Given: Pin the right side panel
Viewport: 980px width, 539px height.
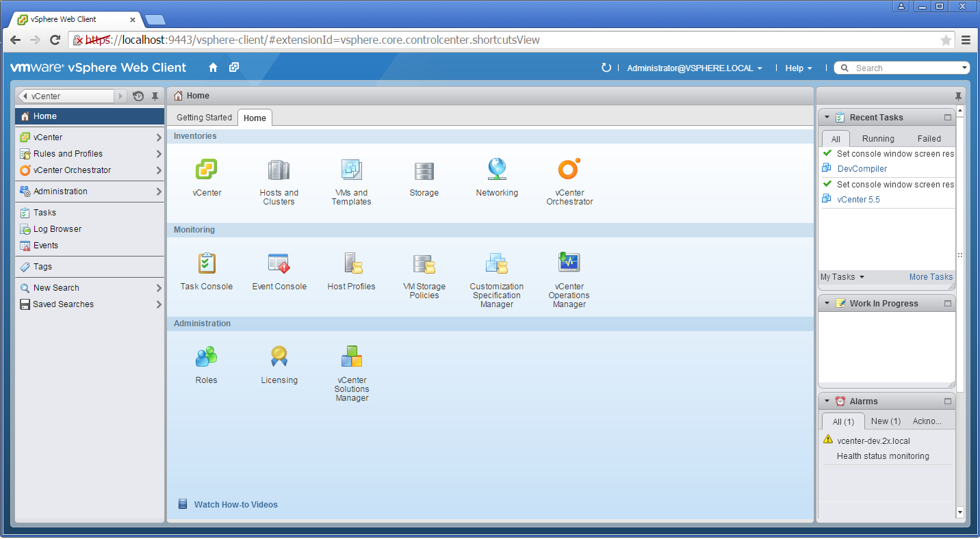Looking at the screenshot, I should coord(958,96).
